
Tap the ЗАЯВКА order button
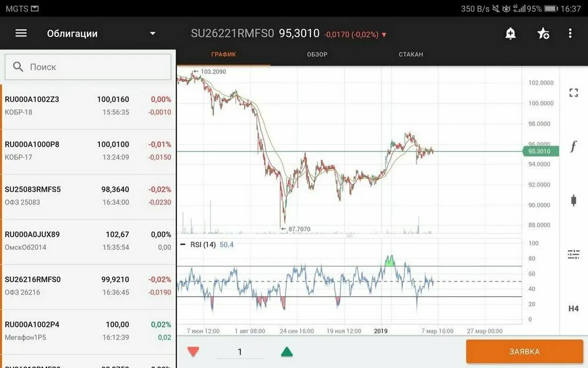[524, 352]
